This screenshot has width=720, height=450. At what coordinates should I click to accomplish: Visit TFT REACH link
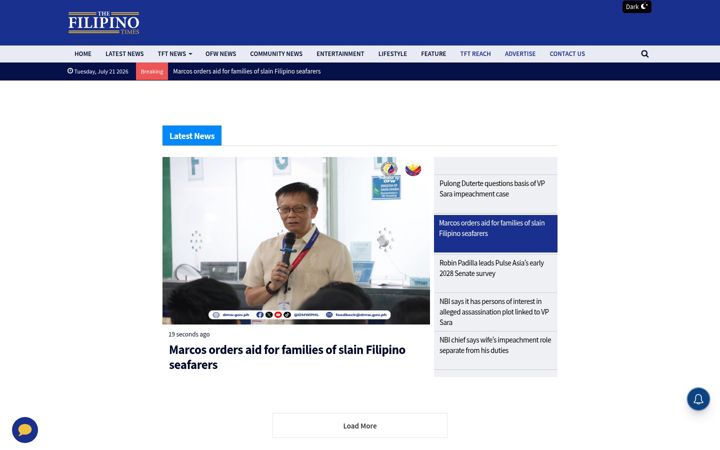(x=475, y=54)
